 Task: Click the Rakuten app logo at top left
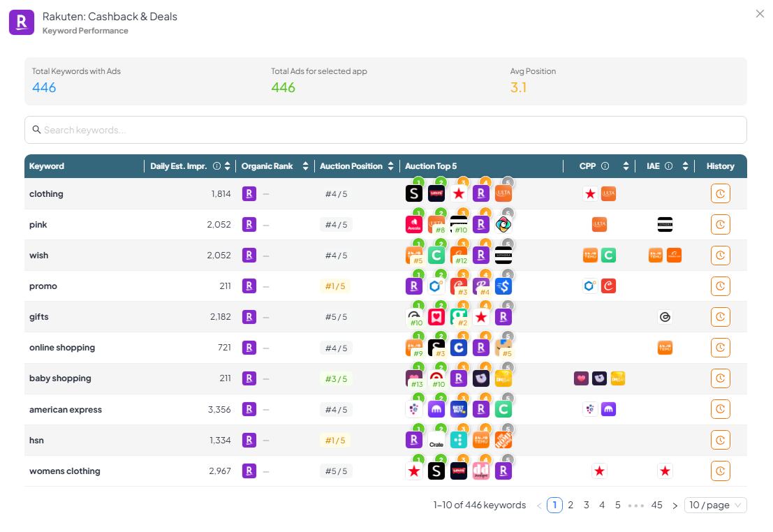[21, 22]
